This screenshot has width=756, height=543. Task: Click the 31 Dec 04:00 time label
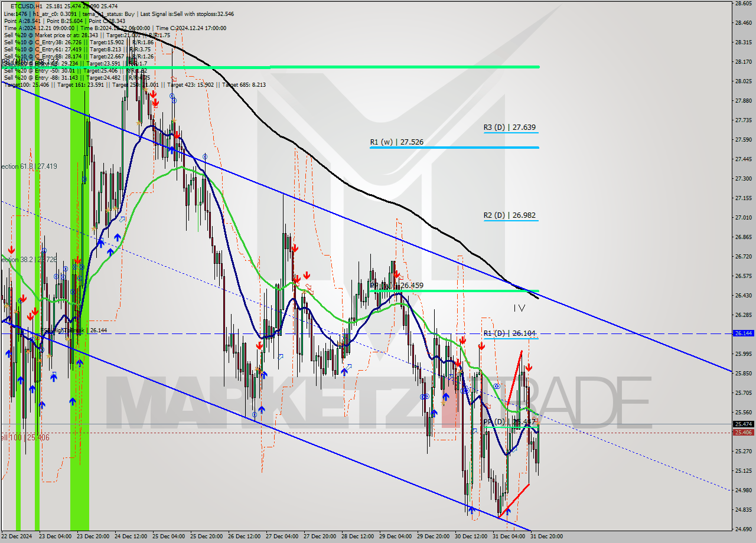click(509, 537)
